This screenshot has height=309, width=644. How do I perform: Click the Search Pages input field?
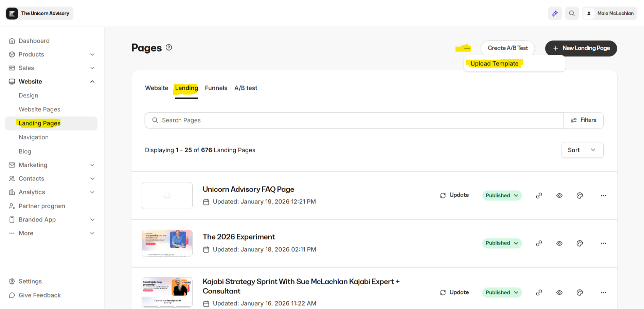pos(353,120)
